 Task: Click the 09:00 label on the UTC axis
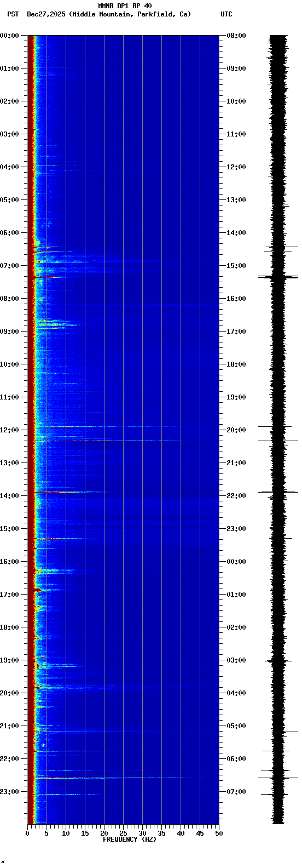[236, 68]
